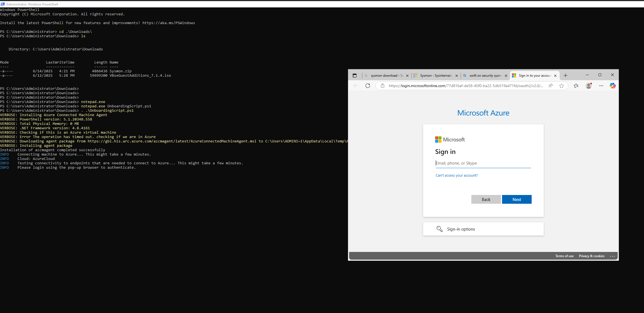Viewport: 644px width, 313px height.
Task: Open the Terms of use link
Action: point(564,256)
